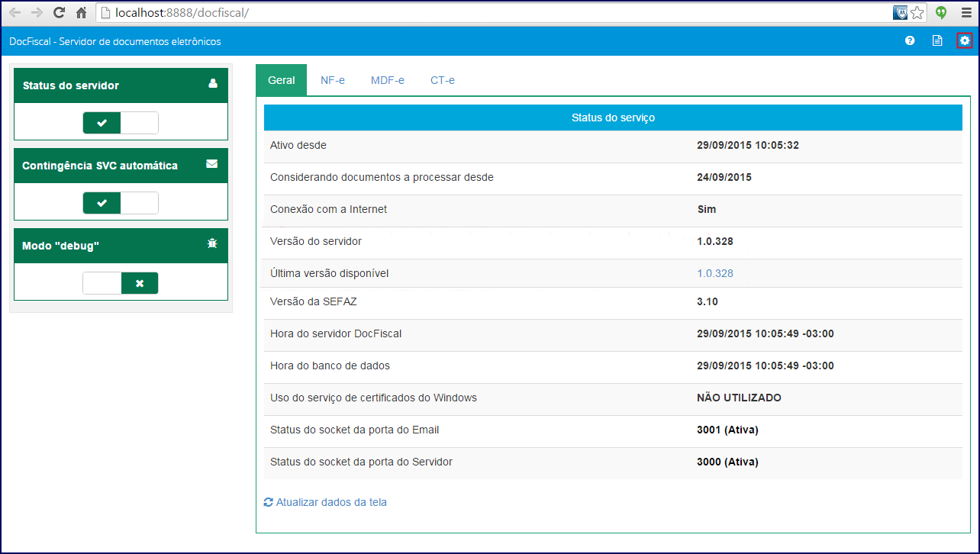The width and height of the screenshot is (980, 554).
Task: Click the Versão da SEFAZ label
Action: [314, 301]
